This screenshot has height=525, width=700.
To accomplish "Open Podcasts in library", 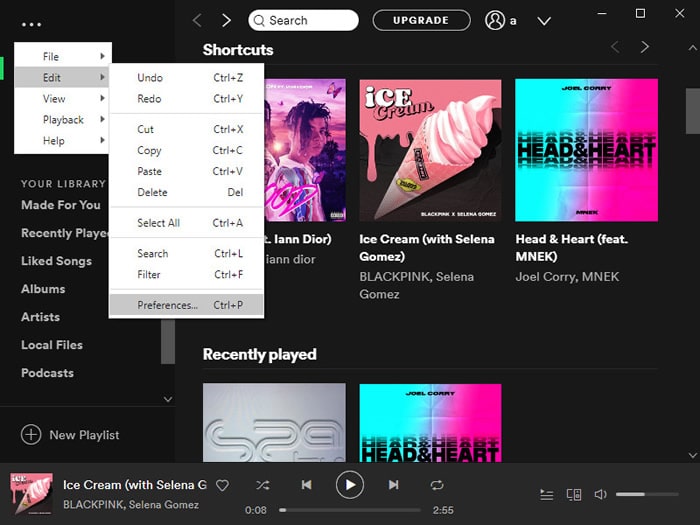I will [47, 373].
